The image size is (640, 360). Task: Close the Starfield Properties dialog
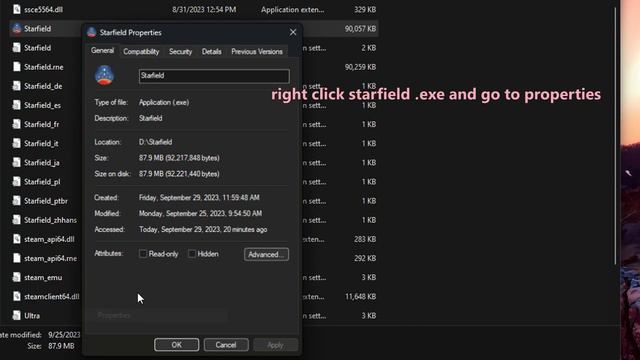(x=293, y=32)
